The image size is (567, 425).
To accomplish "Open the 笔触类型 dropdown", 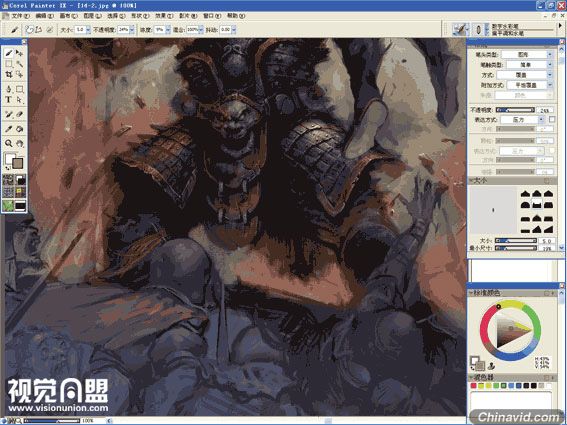I will 529,64.
